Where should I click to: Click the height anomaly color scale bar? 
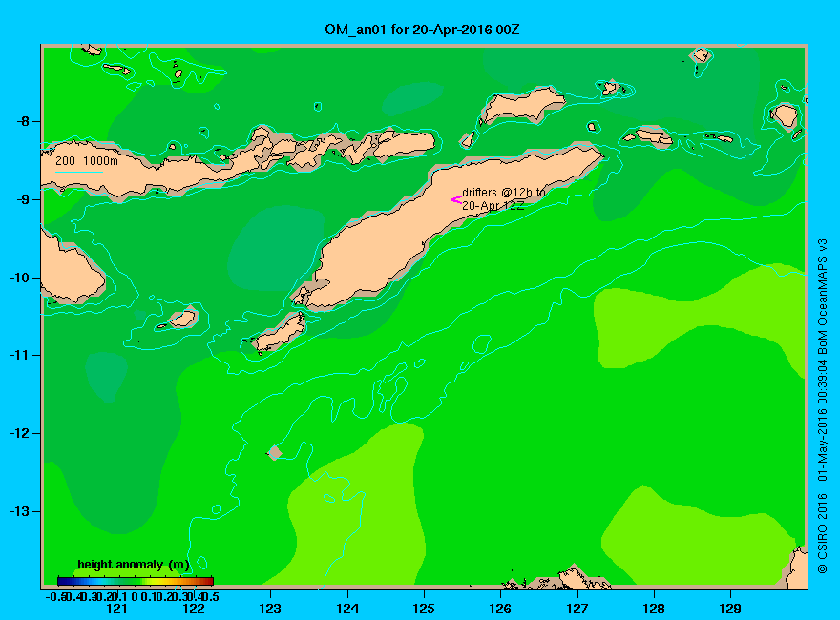[x=136, y=581]
